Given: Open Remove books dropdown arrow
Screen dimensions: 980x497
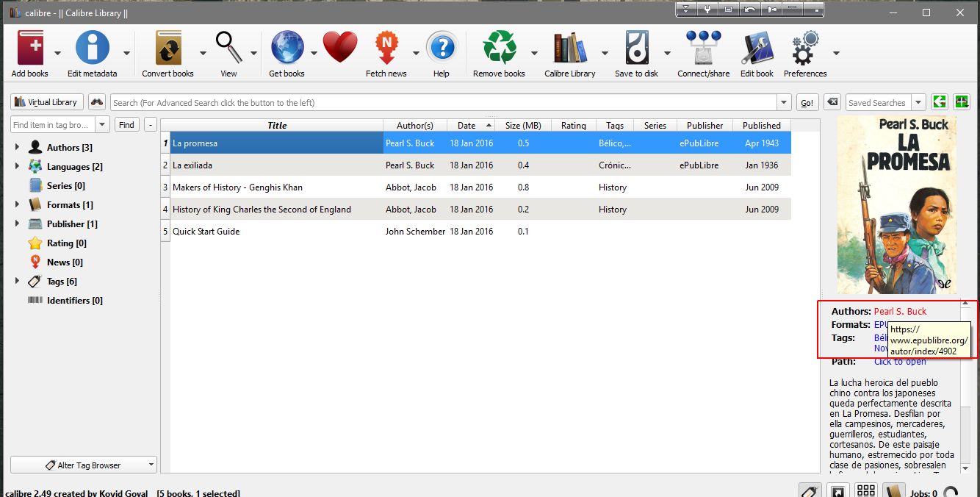Looking at the screenshot, I should coord(534,53).
